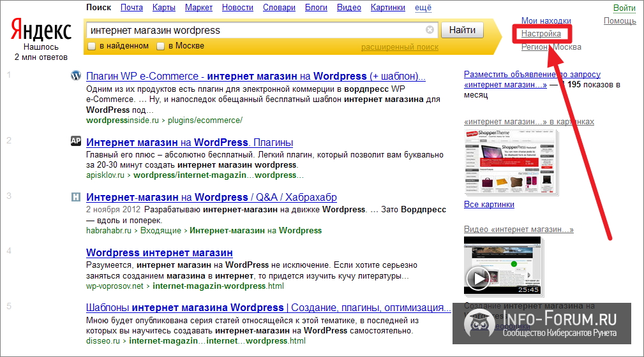Play the 25:45 video thumbnail
The width and height of the screenshot is (644, 357).
coord(502,265)
